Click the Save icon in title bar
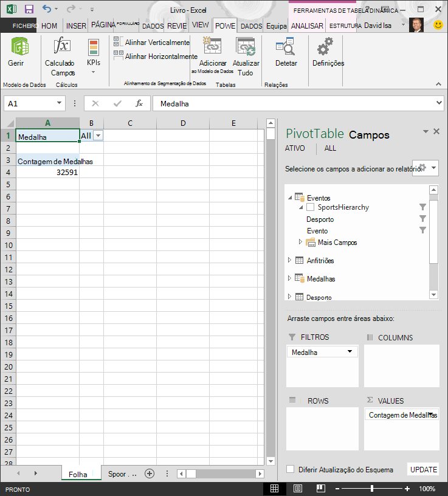 click(x=29, y=9)
